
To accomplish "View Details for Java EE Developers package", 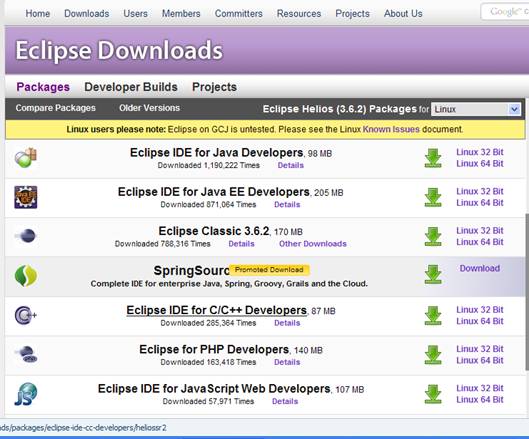I will click(287, 204).
